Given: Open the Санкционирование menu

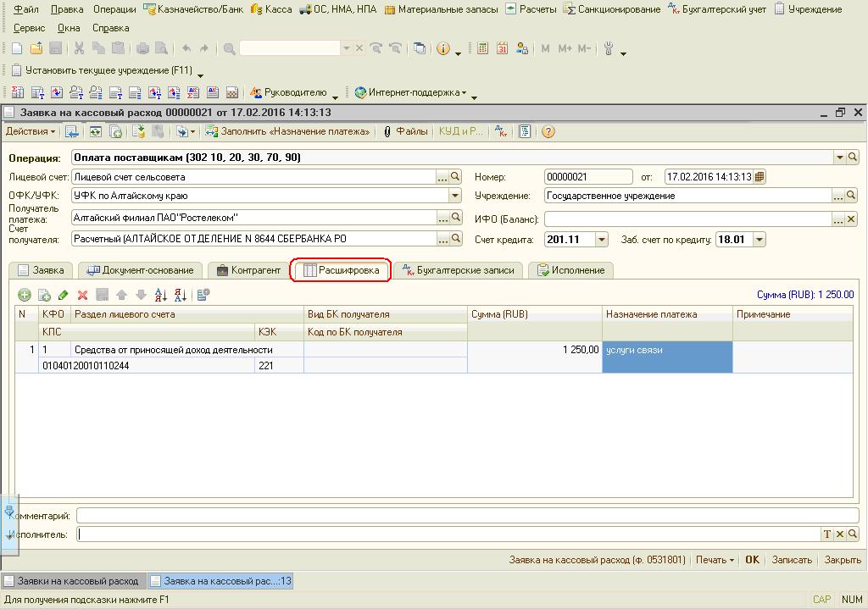Looking at the screenshot, I should (x=612, y=9).
